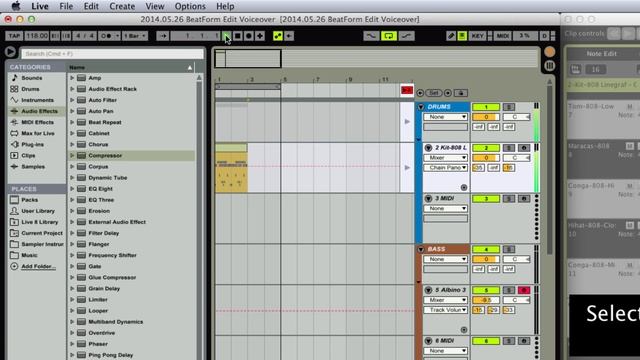Open the File menu
Screen dimensions: 640x360
point(66,7)
